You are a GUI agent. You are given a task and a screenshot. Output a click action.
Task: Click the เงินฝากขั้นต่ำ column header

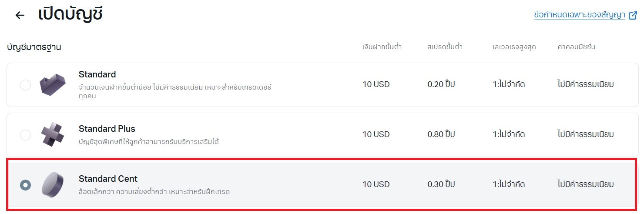[x=382, y=47]
